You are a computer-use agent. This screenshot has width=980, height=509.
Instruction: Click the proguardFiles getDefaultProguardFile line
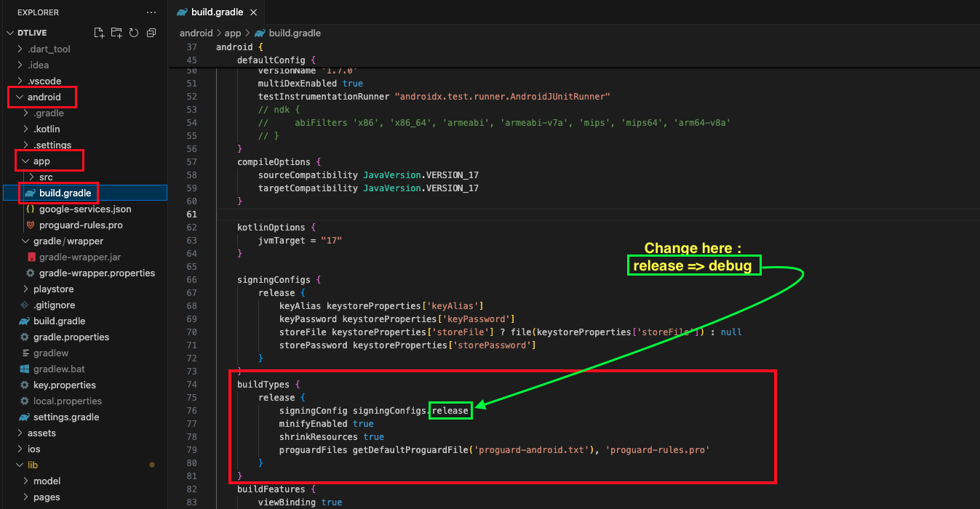click(x=495, y=450)
